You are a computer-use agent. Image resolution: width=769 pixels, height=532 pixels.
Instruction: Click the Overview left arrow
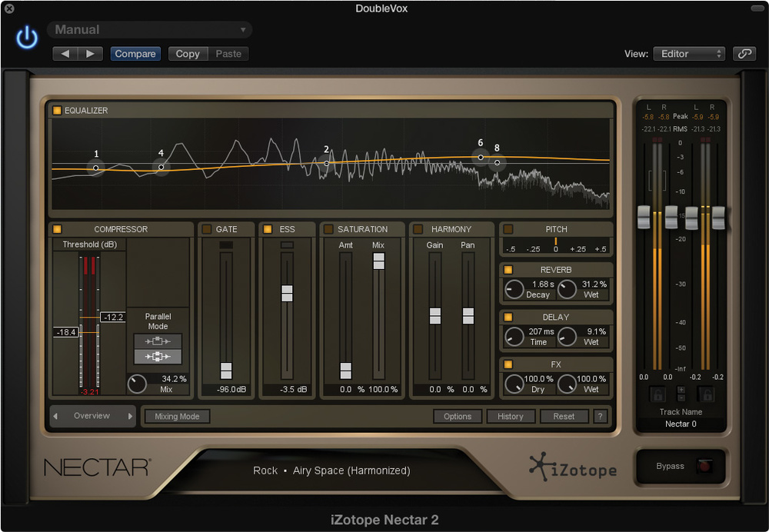tap(55, 416)
